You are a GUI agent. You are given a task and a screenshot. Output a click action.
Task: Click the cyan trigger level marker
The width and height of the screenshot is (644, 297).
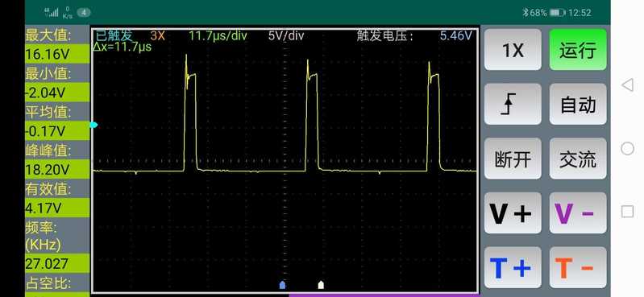[x=94, y=125]
